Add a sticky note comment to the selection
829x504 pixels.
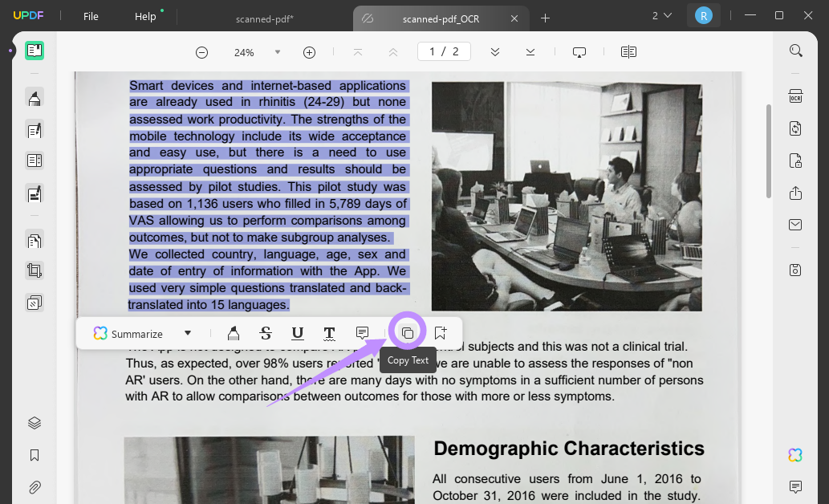(362, 333)
